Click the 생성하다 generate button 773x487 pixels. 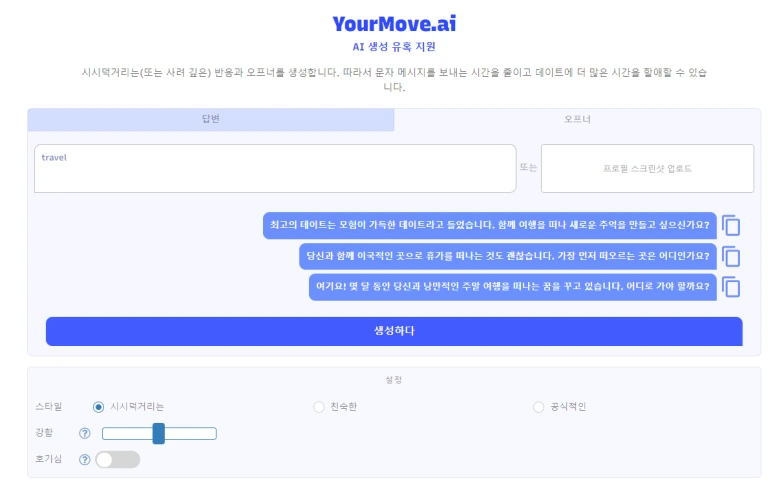(x=394, y=331)
